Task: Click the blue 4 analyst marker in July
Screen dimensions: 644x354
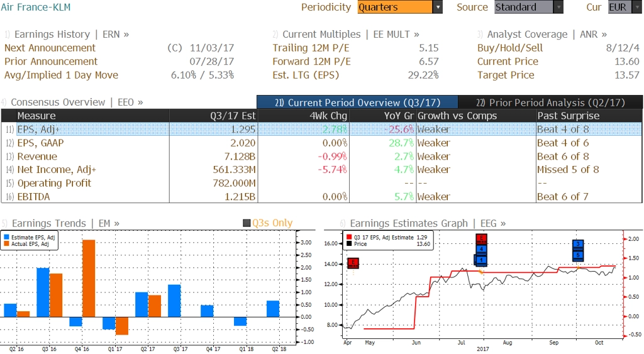Action: [x=481, y=249]
